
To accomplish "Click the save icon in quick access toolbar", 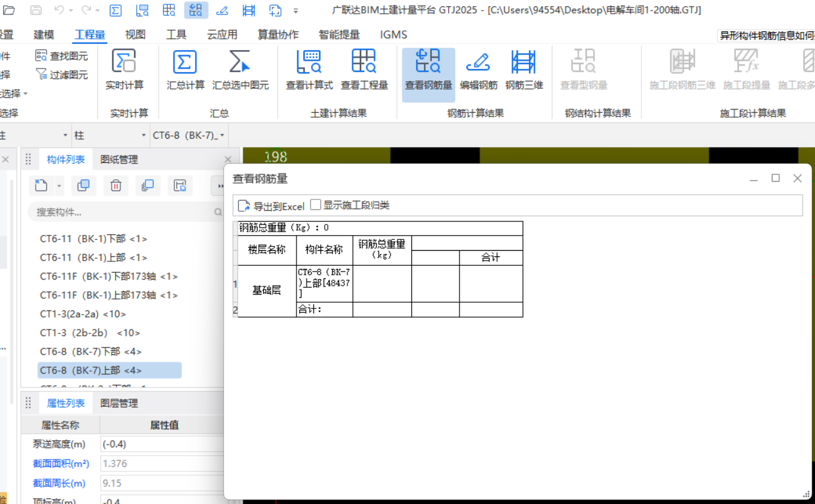I will [36, 10].
